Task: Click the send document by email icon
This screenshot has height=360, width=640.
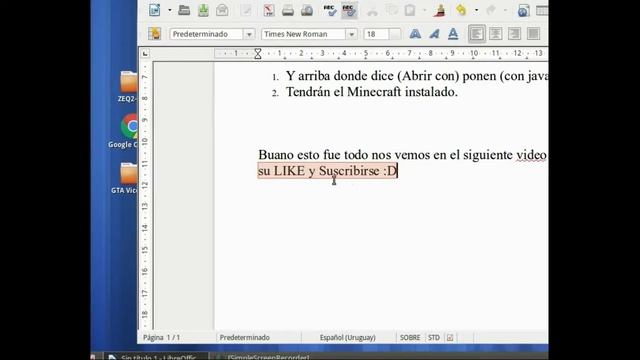Action: [222, 10]
